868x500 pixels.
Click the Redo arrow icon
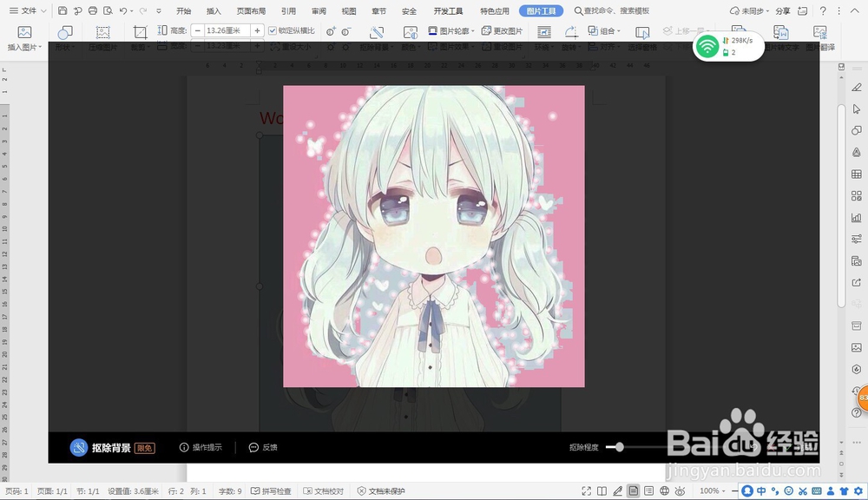tap(143, 10)
